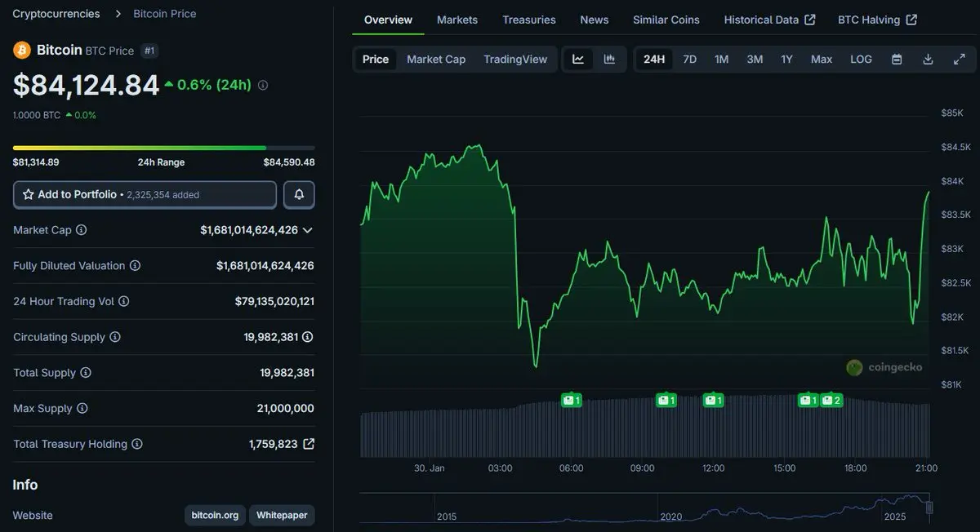The height and width of the screenshot is (532, 980).
Task: Click the Bitcoin logo icon
Action: coord(21,51)
